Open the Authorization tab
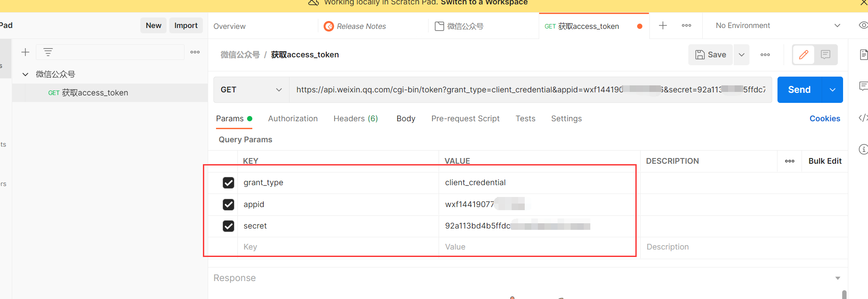Viewport: 868px width, 299px height. tap(293, 119)
